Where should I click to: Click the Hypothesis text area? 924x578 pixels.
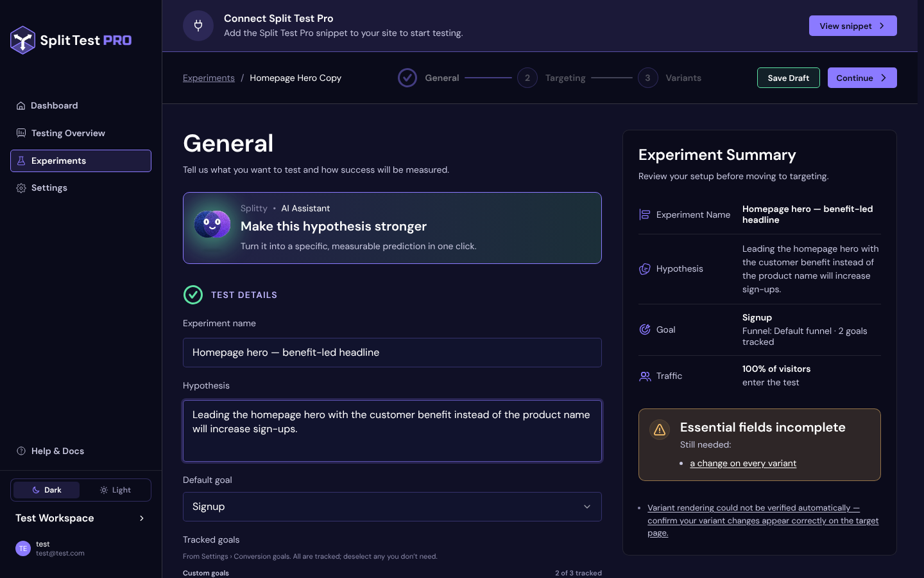tap(392, 431)
